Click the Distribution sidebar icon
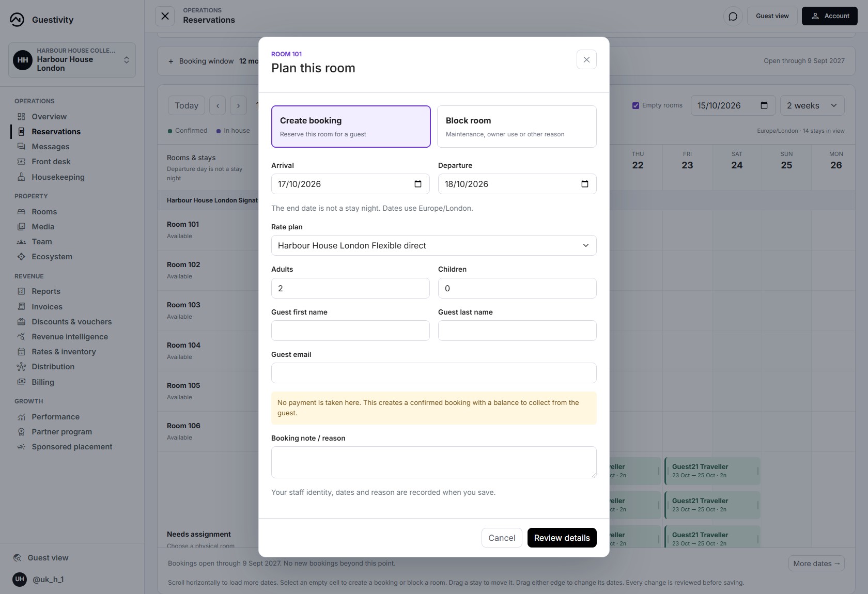The height and width of the screenshot is (594, 868). tap(21, 367)
